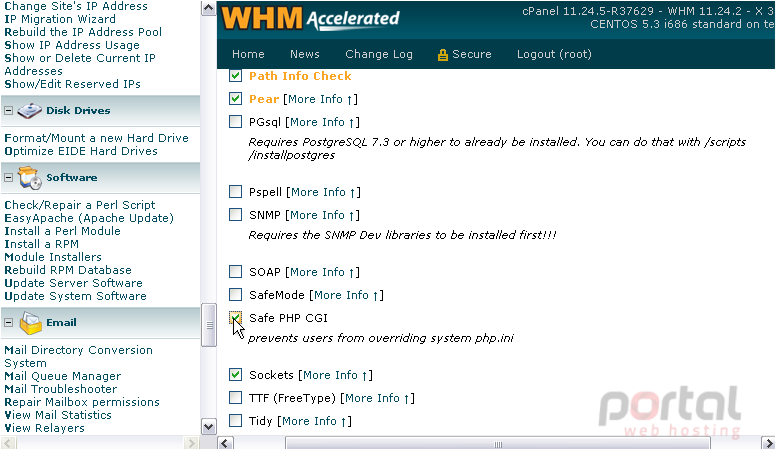Collapse the Disk Drives section
776x450 pixels.
tap(8, 110)
